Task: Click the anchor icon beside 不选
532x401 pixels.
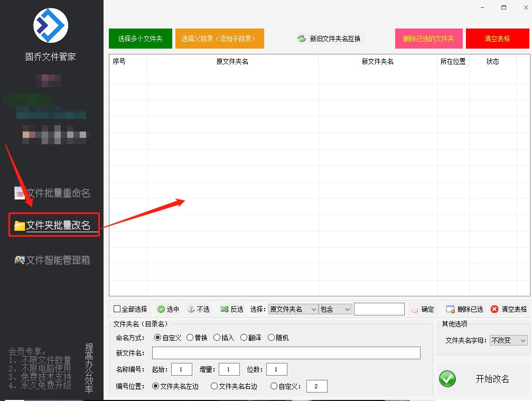Action: (x=191, y=309)
